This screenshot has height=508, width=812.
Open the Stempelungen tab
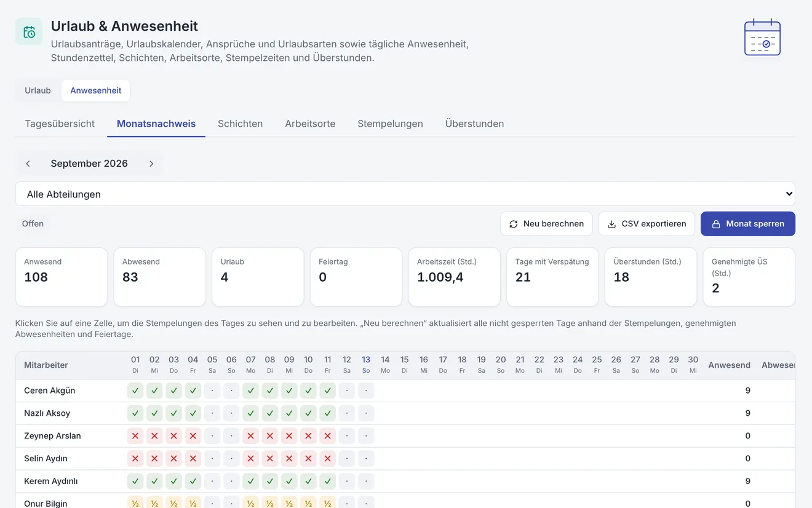390,124
